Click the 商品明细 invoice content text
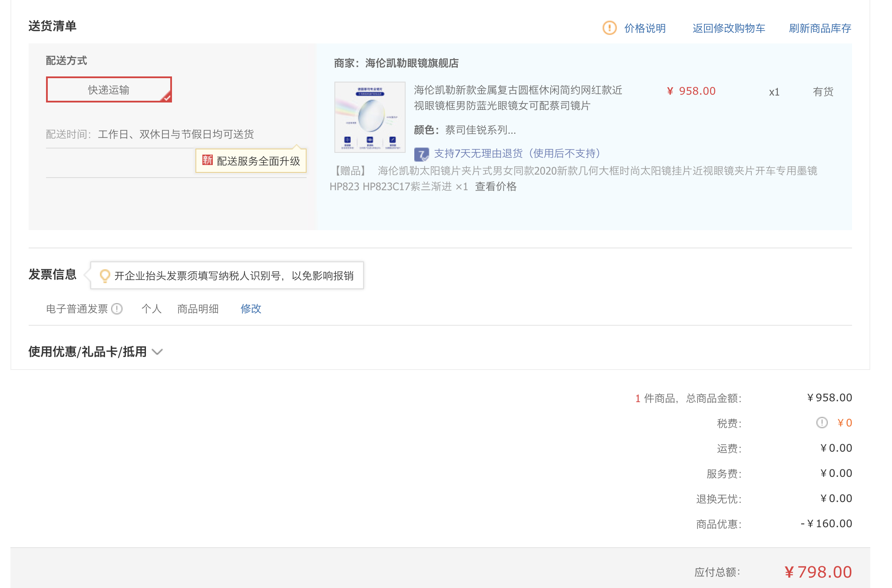Screen dimensions: 892x588 [x=198, y=309]
